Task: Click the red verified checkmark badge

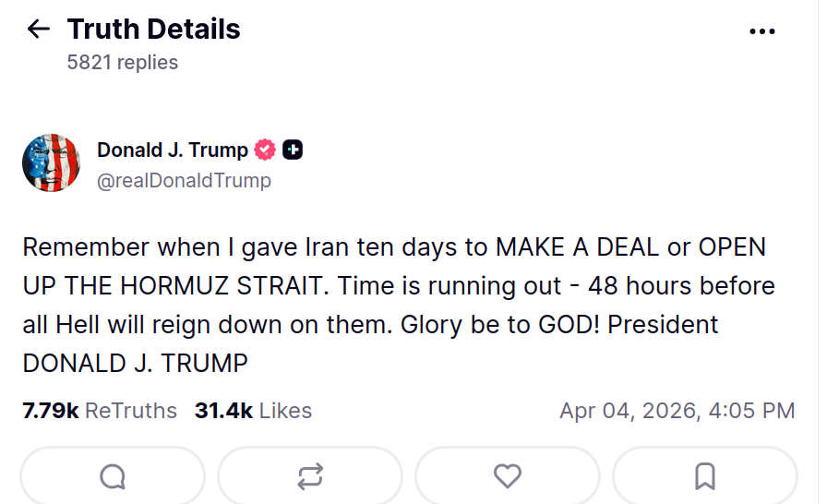Action: pyautogui.click(x=265, y=150)
